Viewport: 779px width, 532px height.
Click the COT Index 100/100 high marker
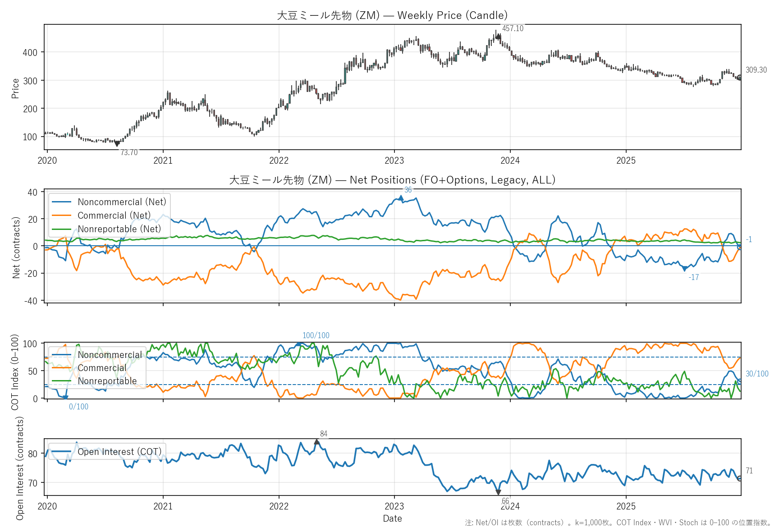point(298,344)
